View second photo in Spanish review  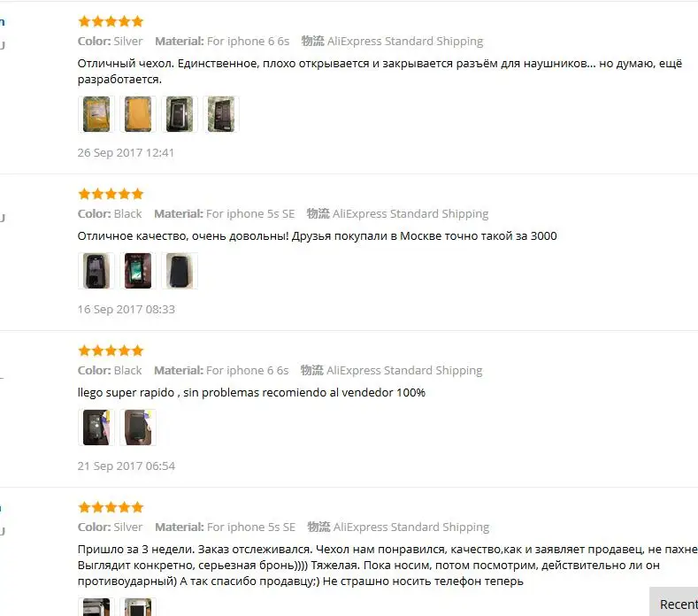pos(137,427)
